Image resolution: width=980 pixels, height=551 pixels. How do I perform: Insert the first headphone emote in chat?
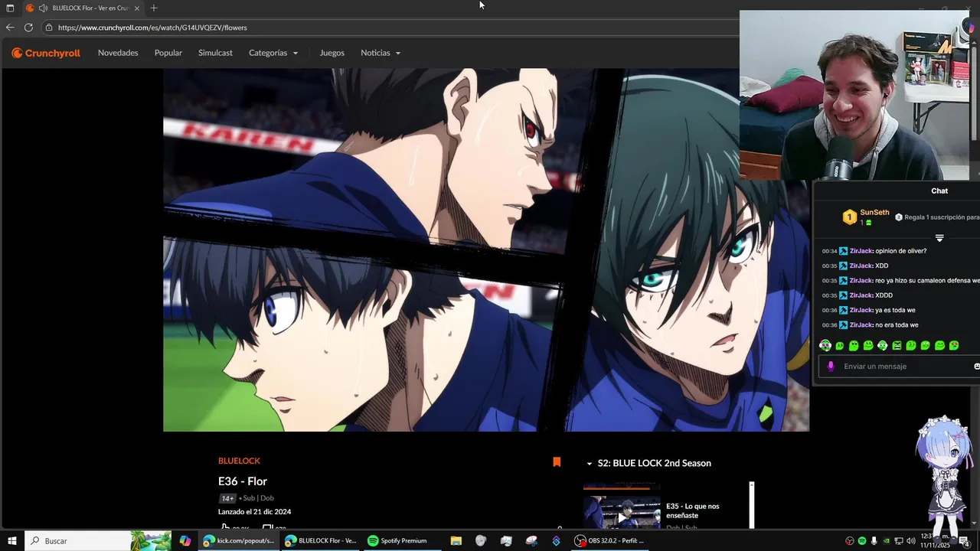825,346
